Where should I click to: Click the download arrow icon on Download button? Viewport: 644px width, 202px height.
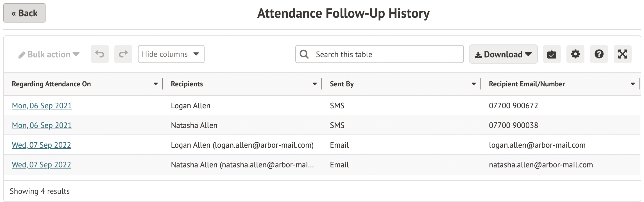click(x=479, y=54)
